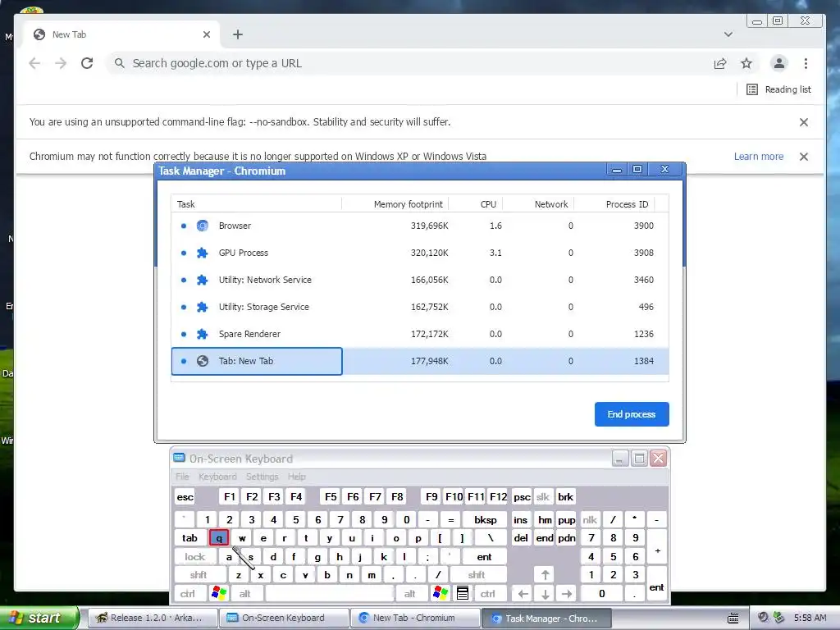Toggle the right shft key
This screenshot has height=630, width=840.
click(477, 575)
